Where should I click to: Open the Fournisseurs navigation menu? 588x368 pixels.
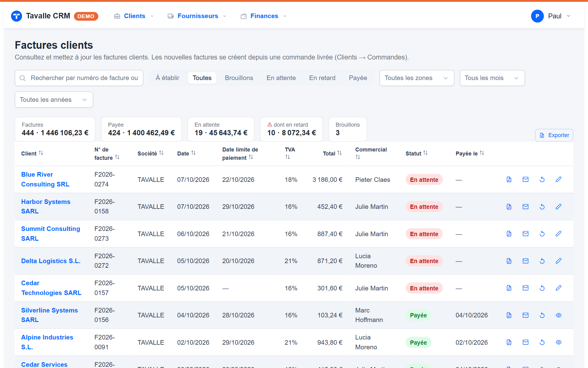click(197, 16)
